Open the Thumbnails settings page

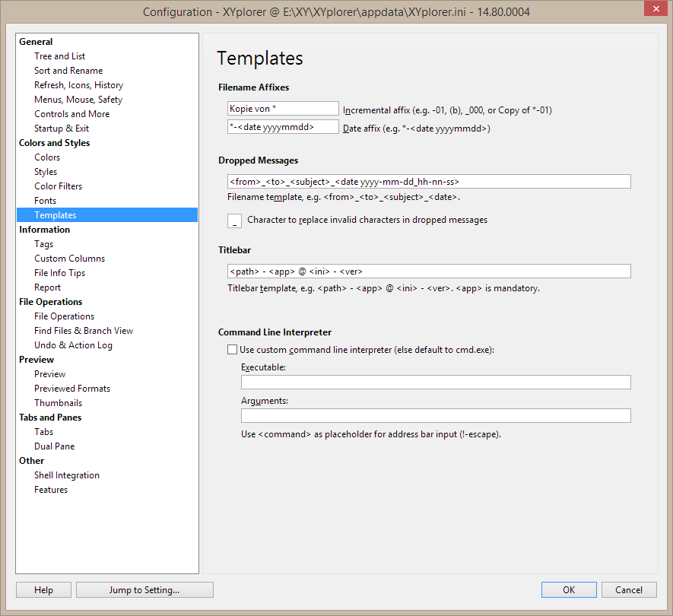[58, 403]
